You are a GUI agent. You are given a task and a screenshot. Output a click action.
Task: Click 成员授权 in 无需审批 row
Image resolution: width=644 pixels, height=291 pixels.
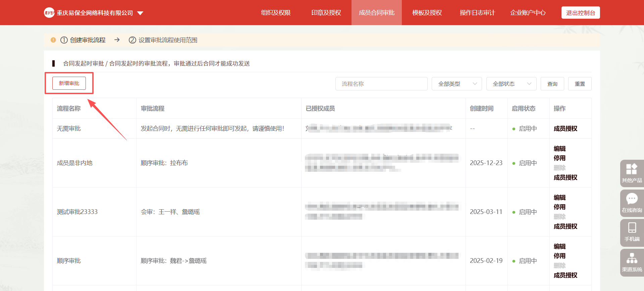coord(565,129)
